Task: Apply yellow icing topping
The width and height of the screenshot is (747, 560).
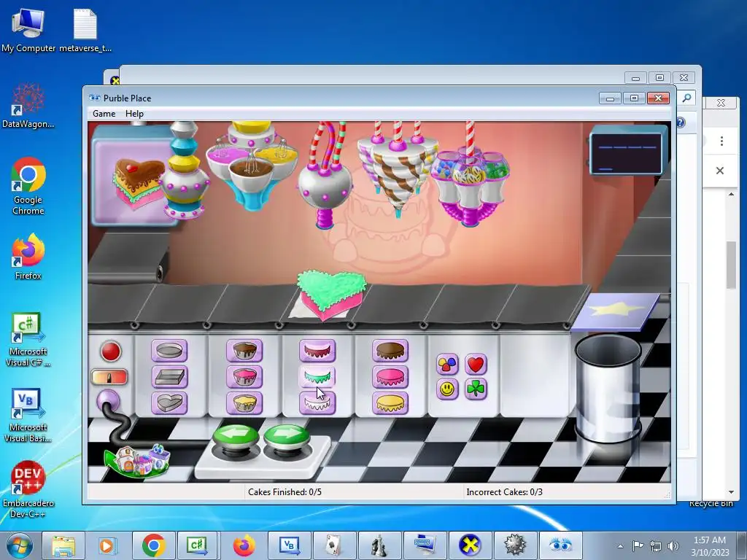Action: (x=390, y=402)
